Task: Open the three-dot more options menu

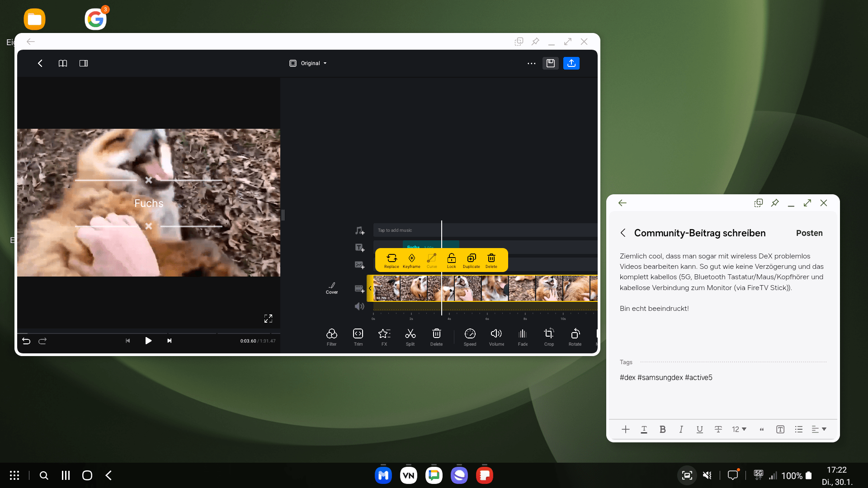Action: pyautogui.click(x=531, y=63)
